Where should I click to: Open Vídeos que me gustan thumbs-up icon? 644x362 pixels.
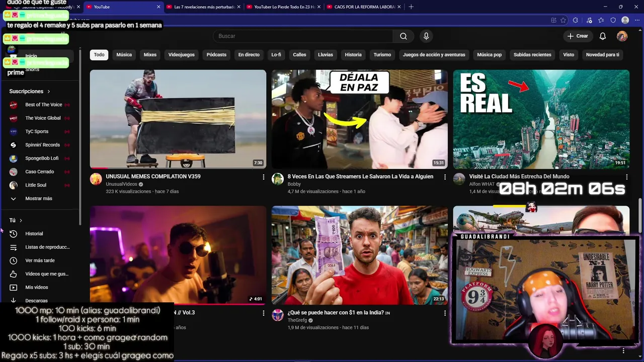pyautogui.click(x=14, y=274)
